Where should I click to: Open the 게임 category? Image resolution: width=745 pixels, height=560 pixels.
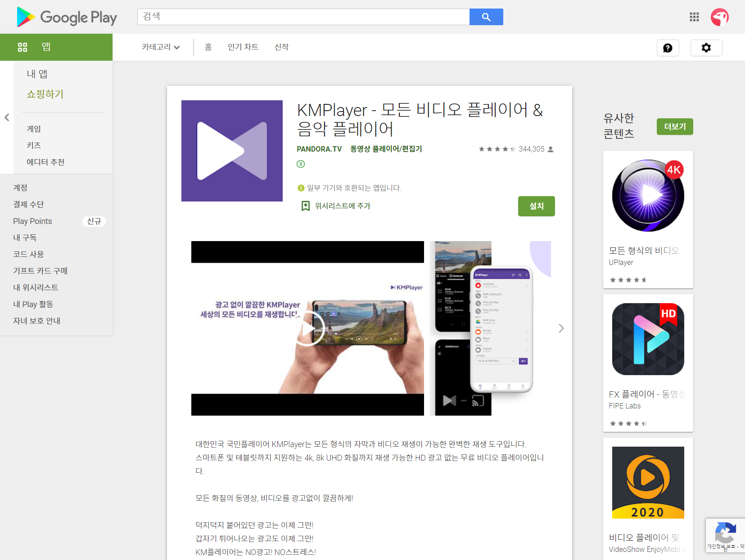point(34,129)
